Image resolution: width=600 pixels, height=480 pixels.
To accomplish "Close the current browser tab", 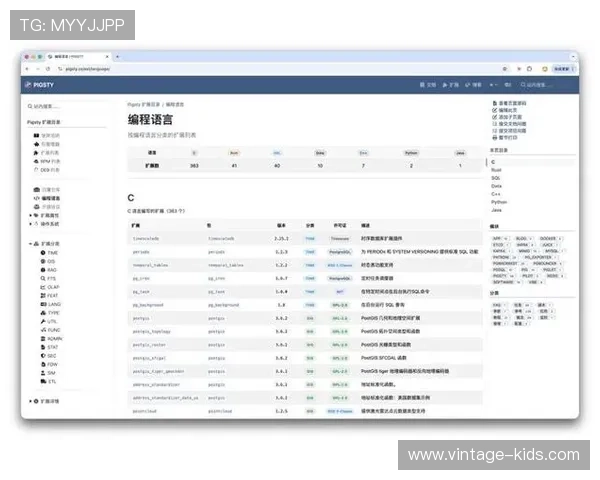I will coord(107,57).
